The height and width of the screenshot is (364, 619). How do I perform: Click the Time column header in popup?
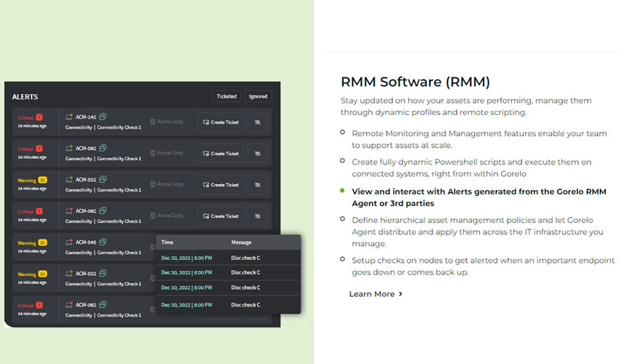pos(167,242)
